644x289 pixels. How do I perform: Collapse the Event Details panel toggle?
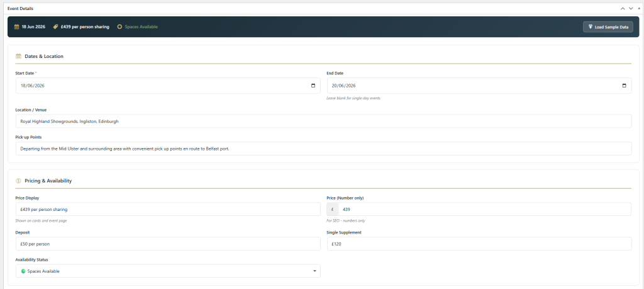coord(639,9)
